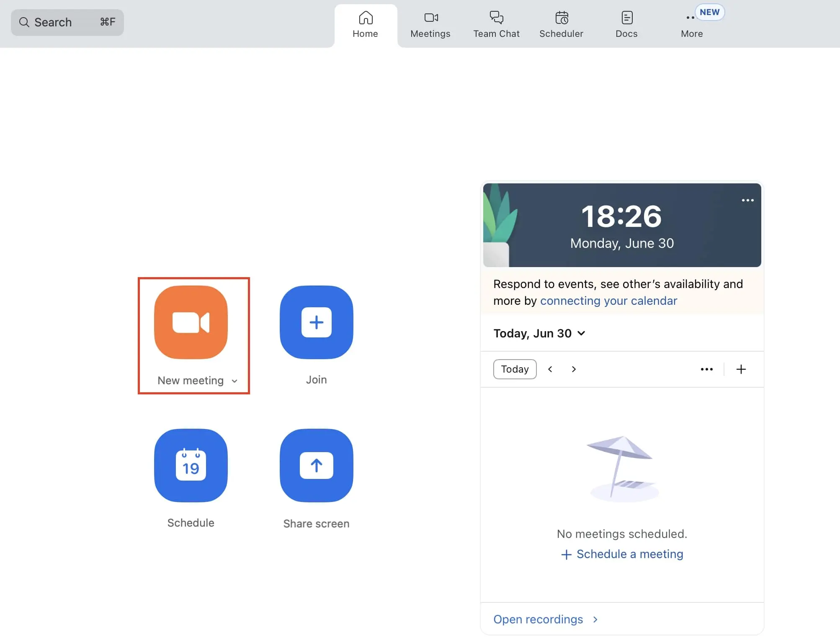Open the three-dot options next to Today
This screenshot has height=638, width=840.
tap(707, 369)
